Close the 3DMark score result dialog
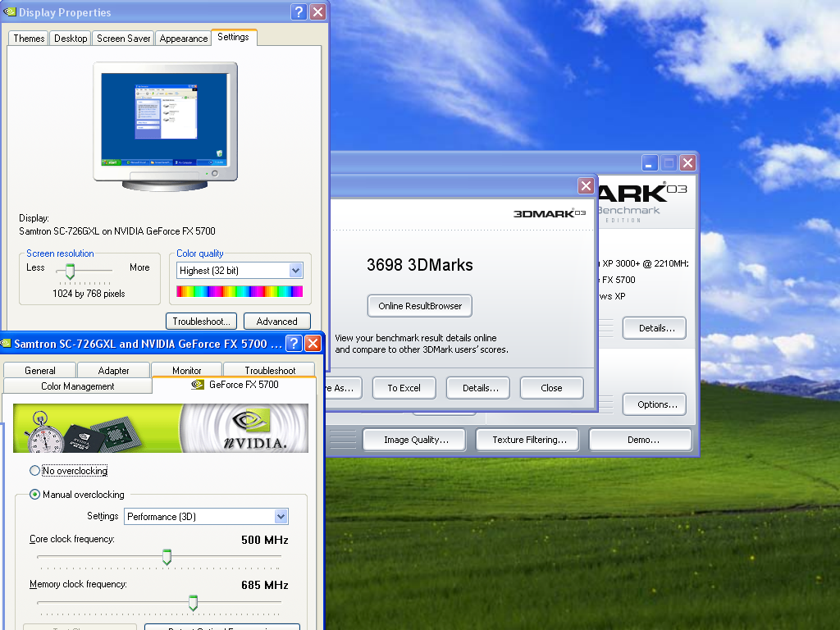 586,186
